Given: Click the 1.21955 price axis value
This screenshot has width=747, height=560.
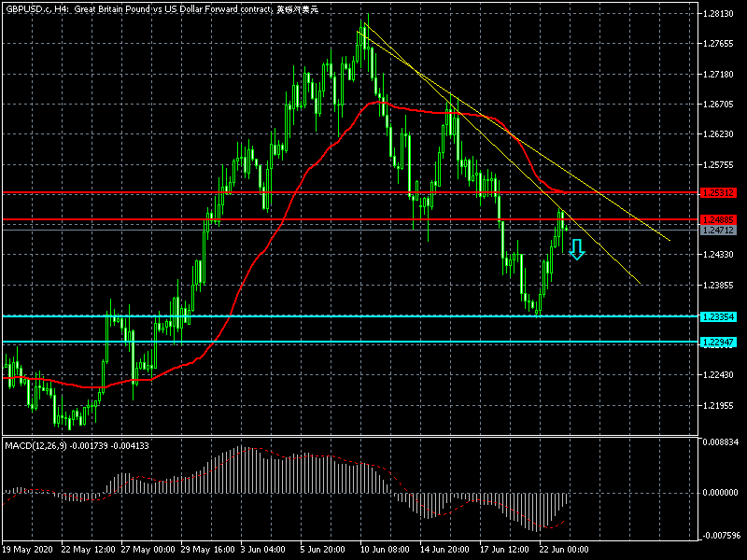Looking at the screenshot, I should pyautogui.click(x=718, y=405).
